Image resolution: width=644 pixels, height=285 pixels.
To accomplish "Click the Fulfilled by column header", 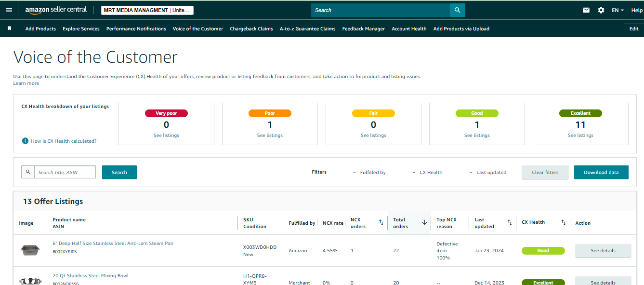I will [x=302, y=223].
